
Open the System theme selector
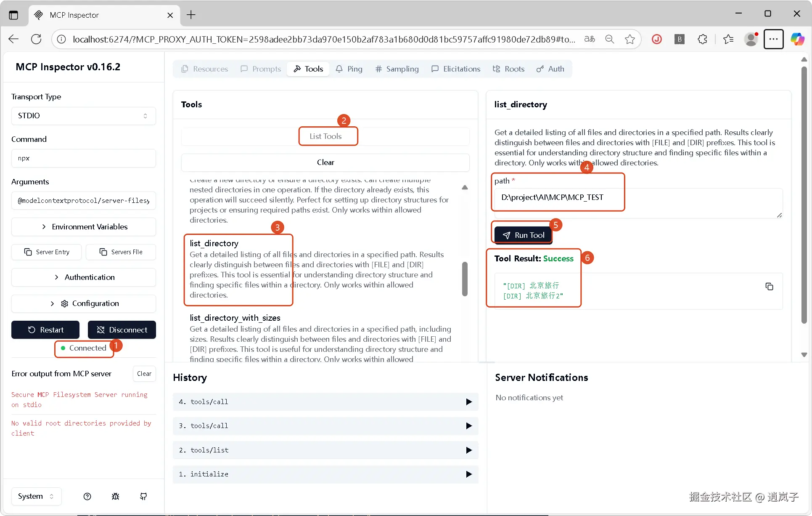point(36,496)
